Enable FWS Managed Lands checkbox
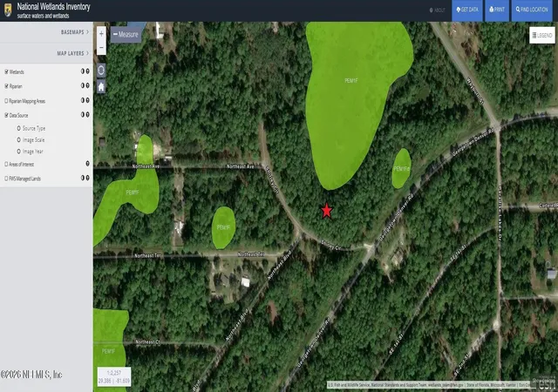Viewport: 558px width, 392px height. click(x=6, y=179)
